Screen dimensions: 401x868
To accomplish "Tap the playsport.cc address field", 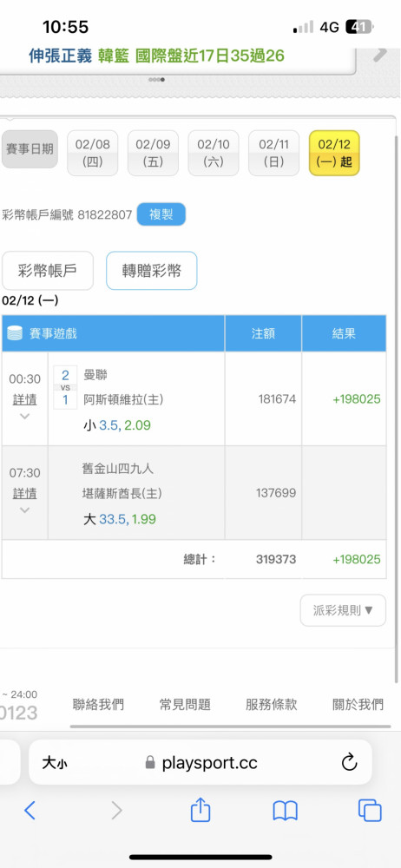I will tap(200, 763).
